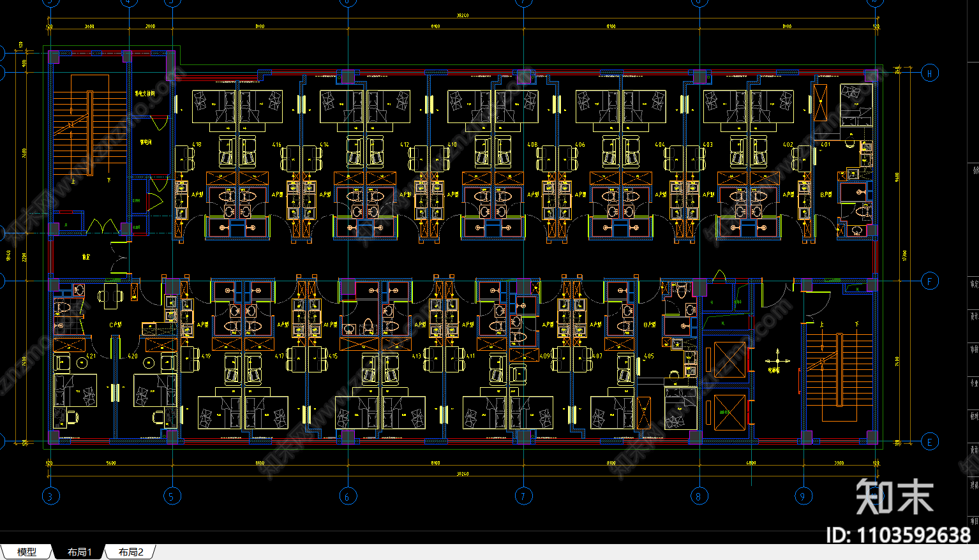
Task: Select the upper elevator shaft box
Action: point(729,359)
